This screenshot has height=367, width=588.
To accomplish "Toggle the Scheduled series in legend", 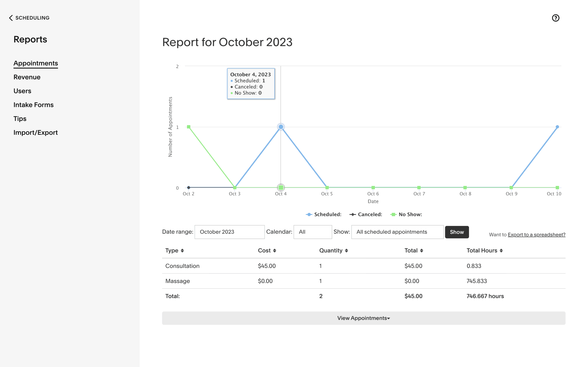I will point(323,214).
